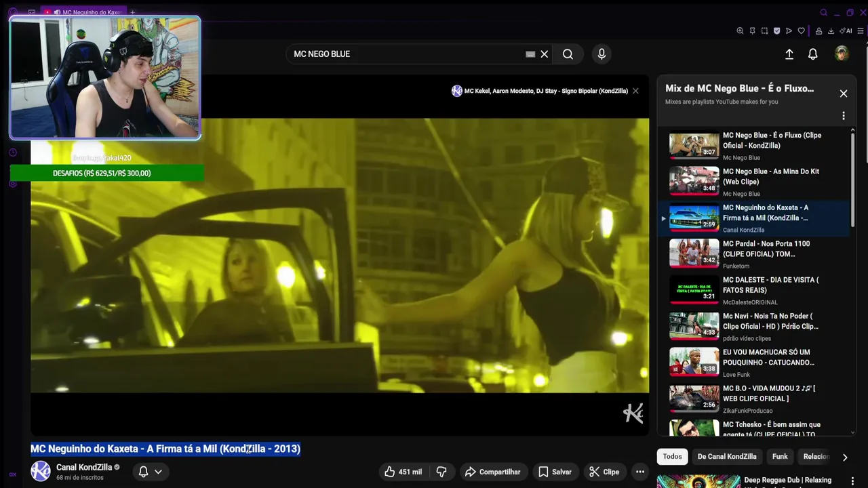The image size is (868, 488).
Task: Play MC Nego Blue - É o Fluxo
Action: pos(753,146)
